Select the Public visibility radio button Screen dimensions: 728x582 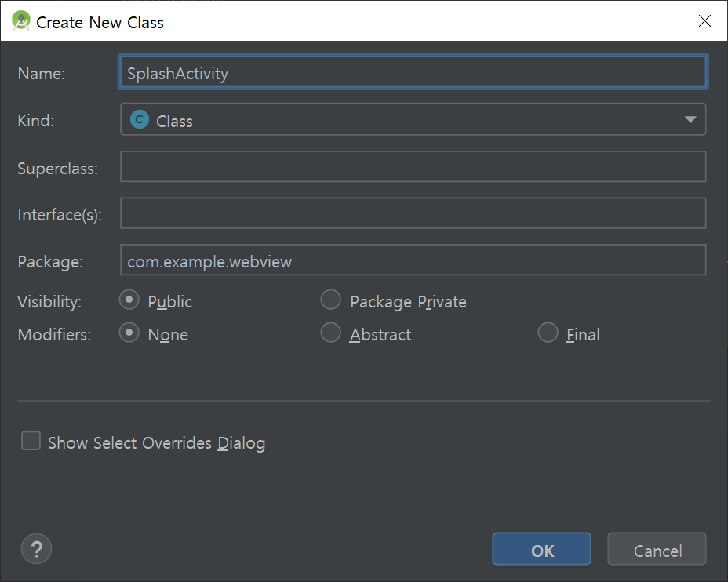tap(129, 300)
